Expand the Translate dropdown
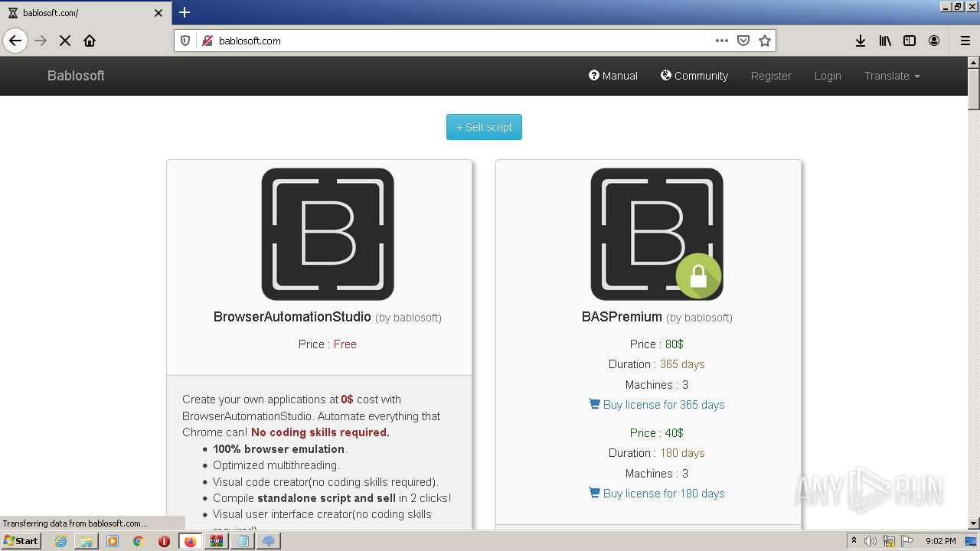This screenshot has width=980, height=551. pos(892,76)
